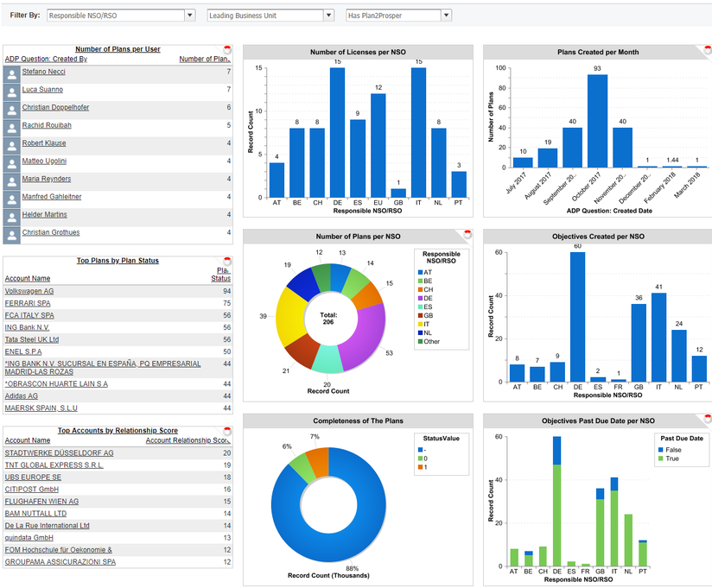Screen dimensions: 712x588
Task: Open the Top Plans by Plan Status title link
Action: [118, 261]
